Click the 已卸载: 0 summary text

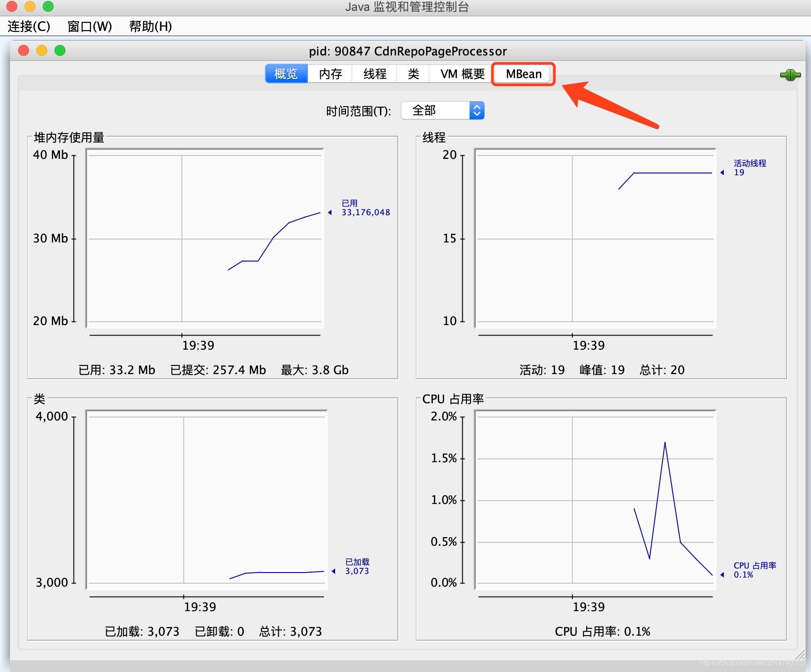(x=219, y=632)
